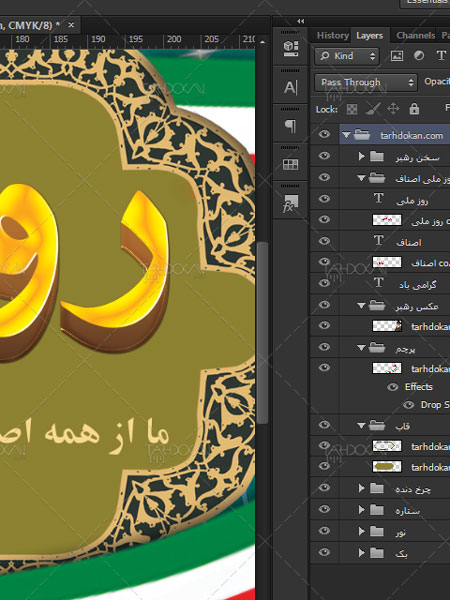
Task: Click the Effects label under flag layer
Action: pyautogui.click(x=419, y=387)
